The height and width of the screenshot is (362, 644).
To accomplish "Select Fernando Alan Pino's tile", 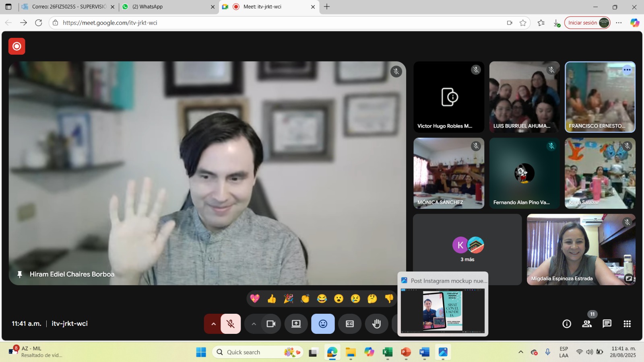I will [x=524, y=173].
